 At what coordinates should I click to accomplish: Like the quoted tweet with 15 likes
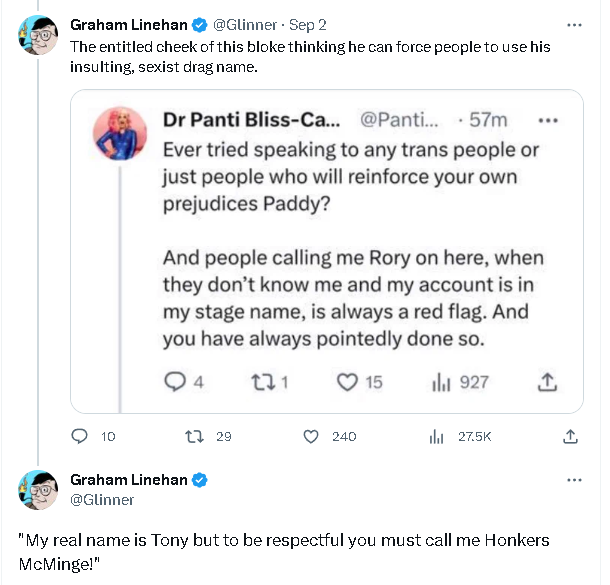(x=347, y=381)
